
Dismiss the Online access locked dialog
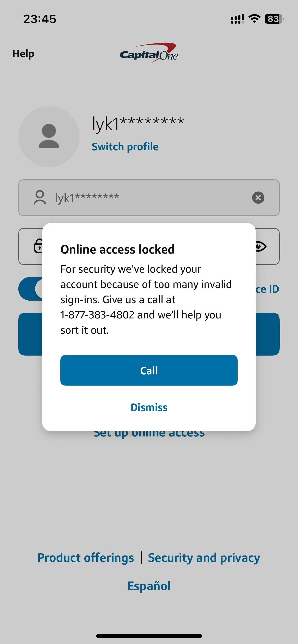point(149,407)
